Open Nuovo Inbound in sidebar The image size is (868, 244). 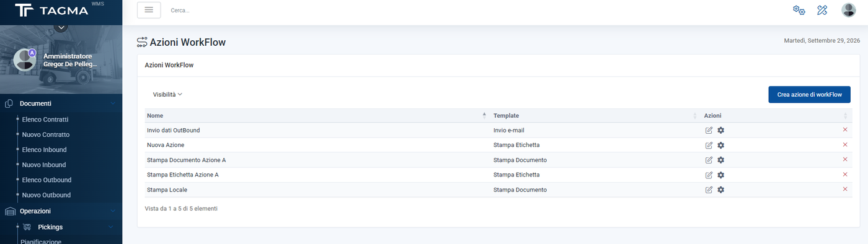point(43,165)
